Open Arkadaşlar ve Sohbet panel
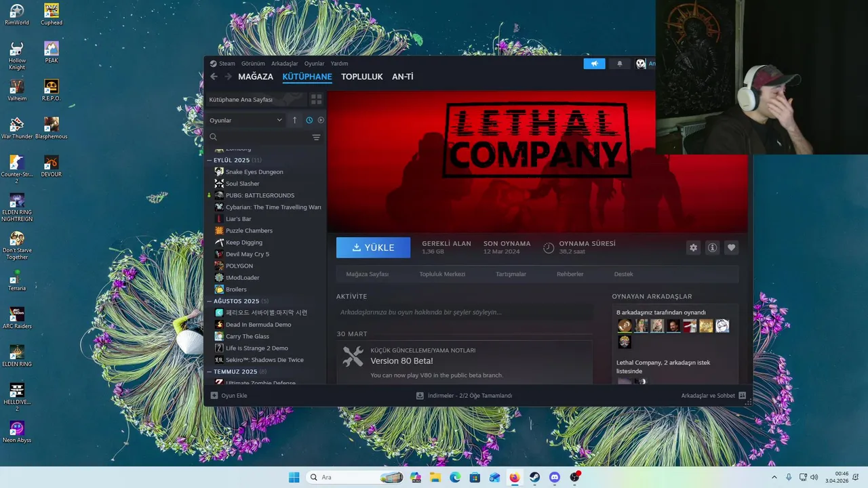Image resolution: width=868 pixels, height=488 pixels. (713, 395)
